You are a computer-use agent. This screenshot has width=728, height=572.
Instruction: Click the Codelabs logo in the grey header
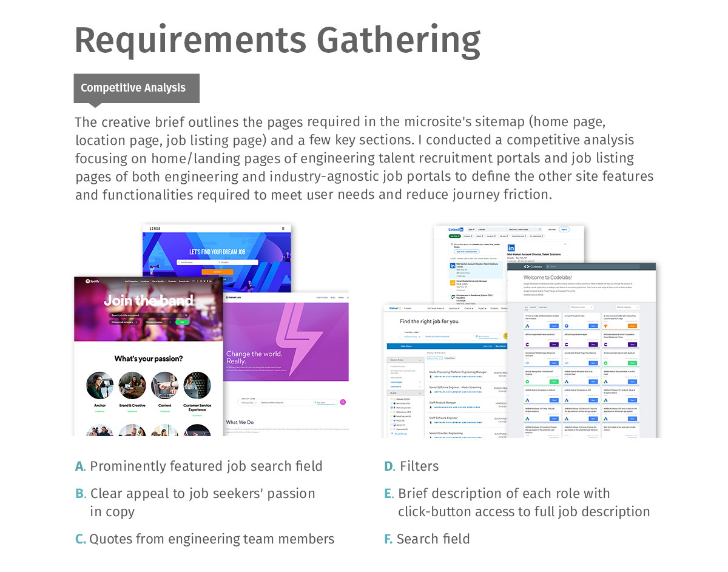pyautogui.click(x=533, y=266)
